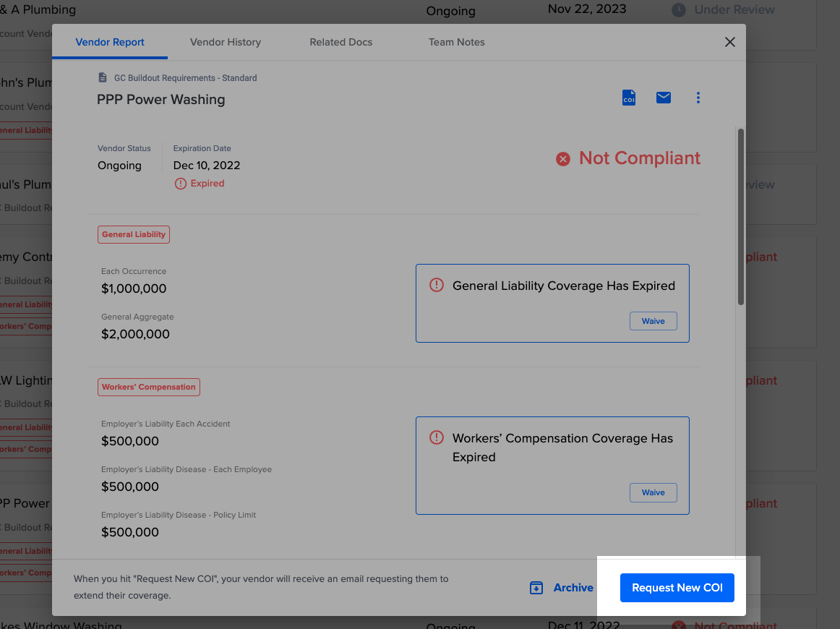Image resolution: width=840 pixels, height=629 pixels.
Task: Click the GC Buildout Requirements document icon
Action: pyautogui.click(x=103, y=77)
